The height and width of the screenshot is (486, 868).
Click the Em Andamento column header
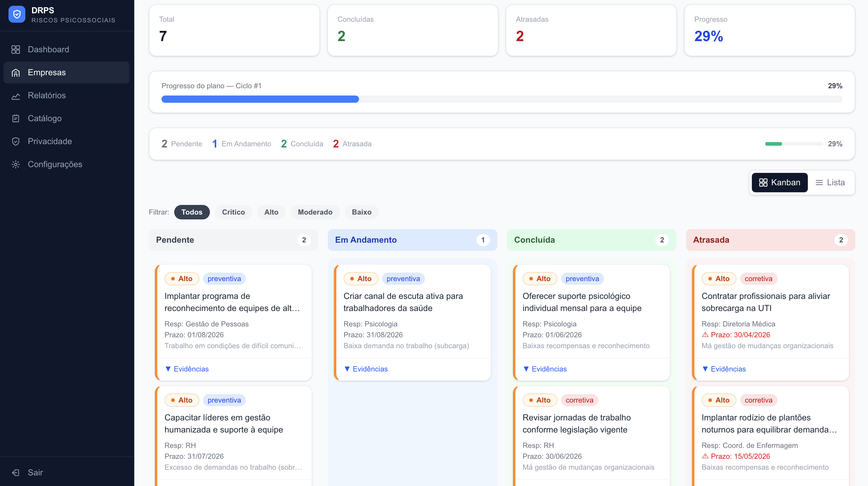[x=412, y=240]
